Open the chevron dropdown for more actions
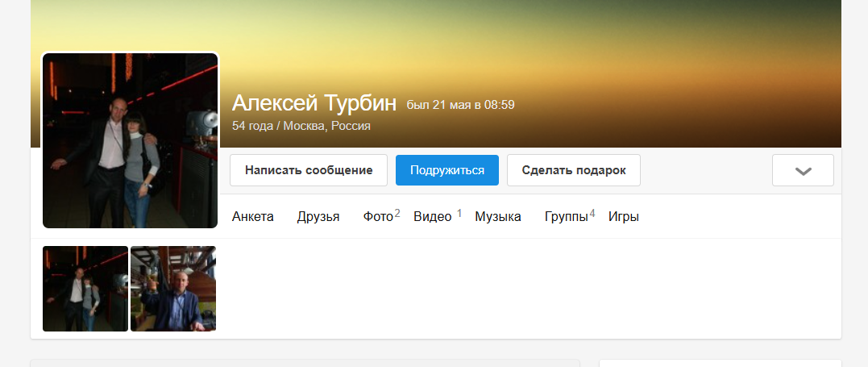 pos(803,170)
